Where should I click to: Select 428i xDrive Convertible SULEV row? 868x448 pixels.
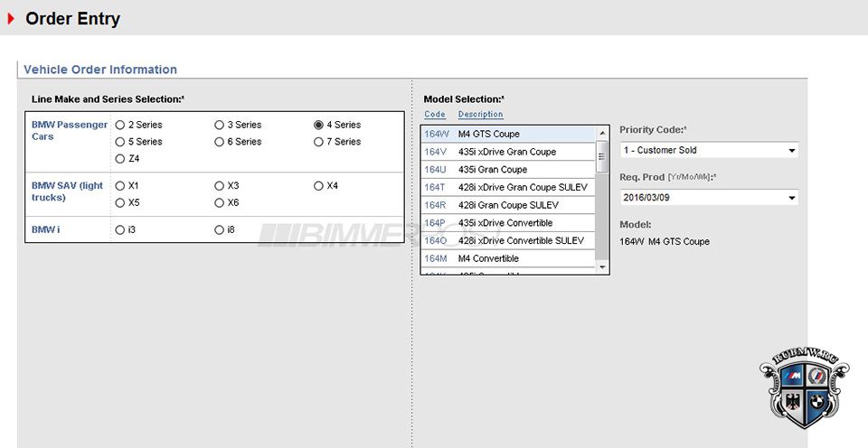(x=507, y=240)
